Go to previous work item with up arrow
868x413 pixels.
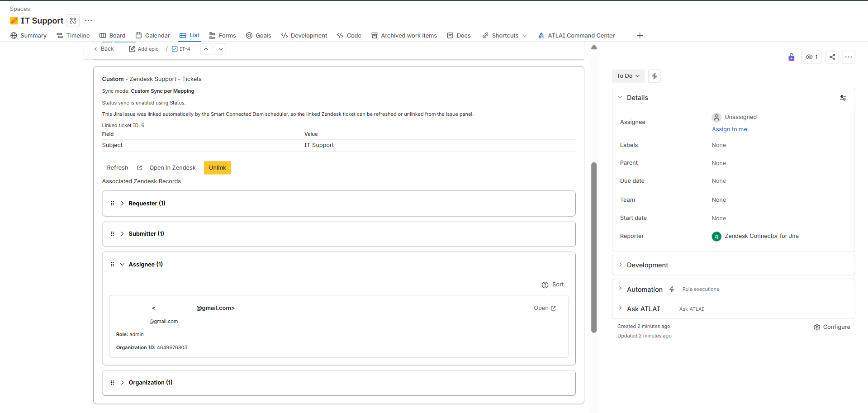(206, 49)
